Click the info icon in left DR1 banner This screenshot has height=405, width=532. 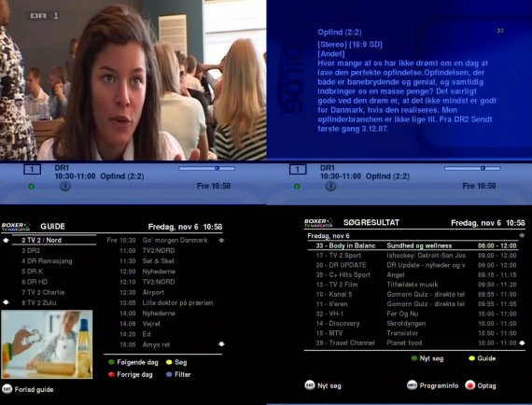coord(65,186)
